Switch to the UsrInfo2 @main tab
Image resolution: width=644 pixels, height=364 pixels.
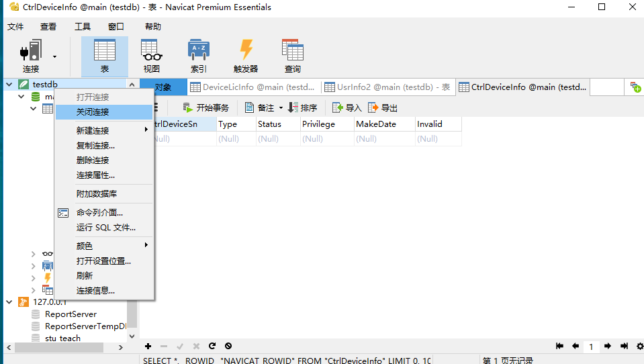pyautogui.click(x=388, y=87)
